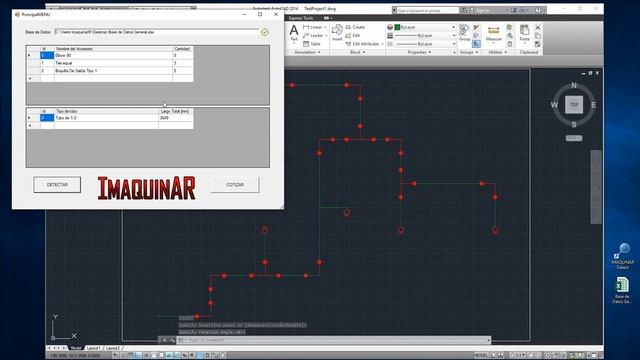Screen dimensions: 640x360
Task: Toggle MODEL space button in status bar
Action: (481, 356)
